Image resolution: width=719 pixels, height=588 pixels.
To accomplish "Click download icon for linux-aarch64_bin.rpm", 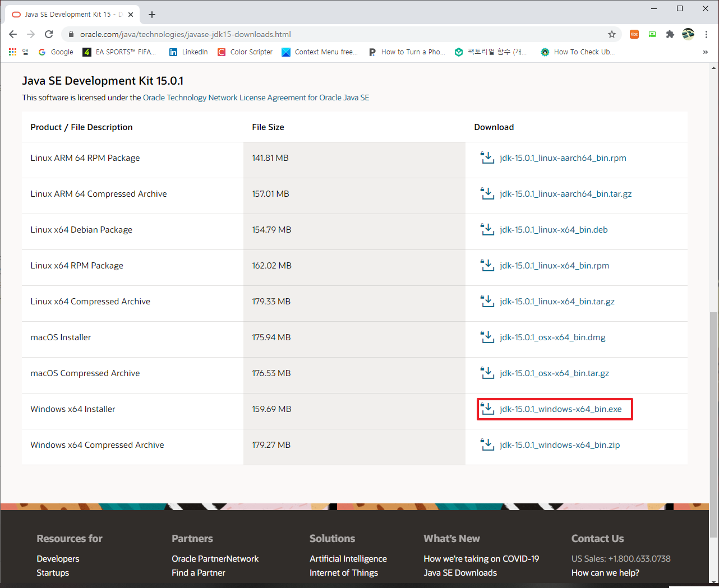I will (487, 158).
